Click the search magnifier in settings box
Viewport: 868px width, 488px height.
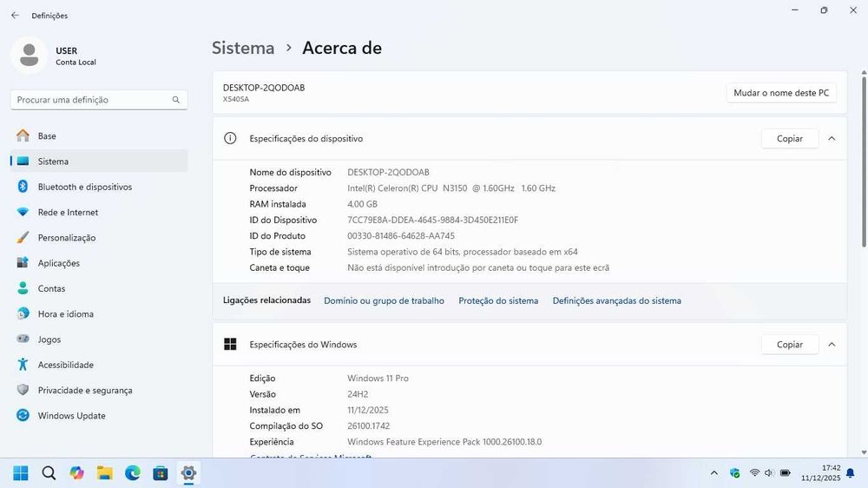point(175,100)
